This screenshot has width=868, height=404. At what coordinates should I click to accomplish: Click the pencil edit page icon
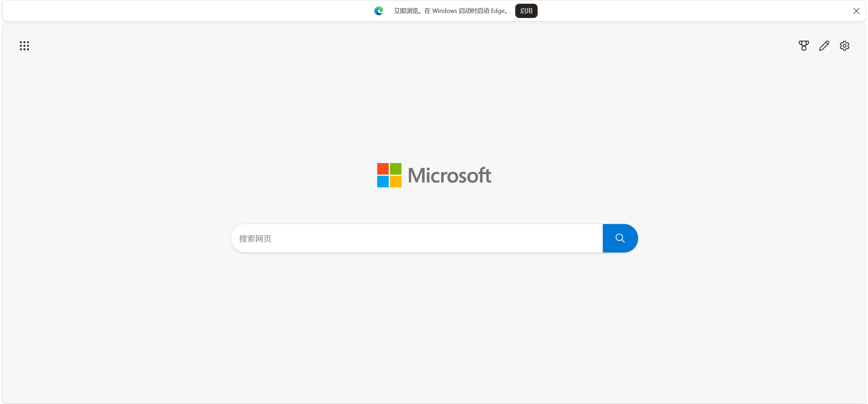pyautogui.click(x=824, y=46)
